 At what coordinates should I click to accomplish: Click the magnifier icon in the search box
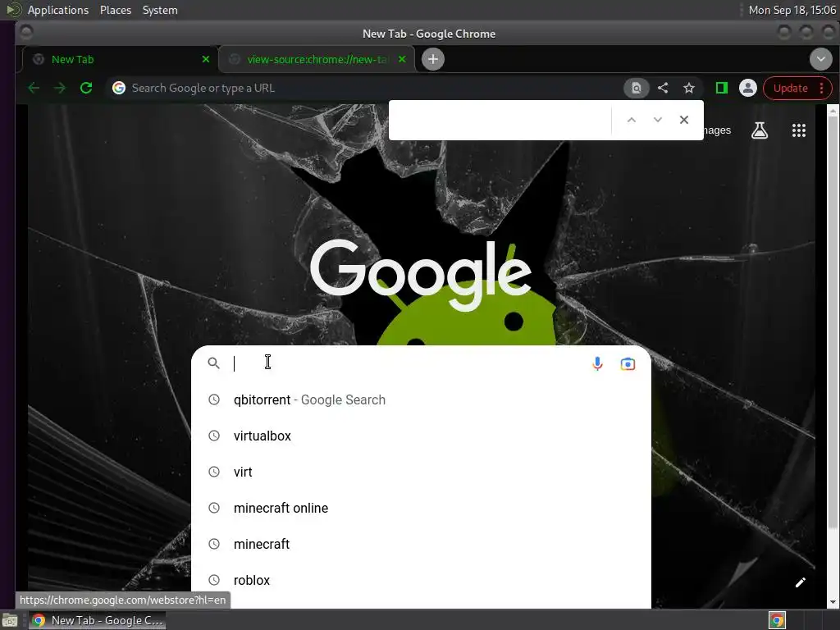214,363
